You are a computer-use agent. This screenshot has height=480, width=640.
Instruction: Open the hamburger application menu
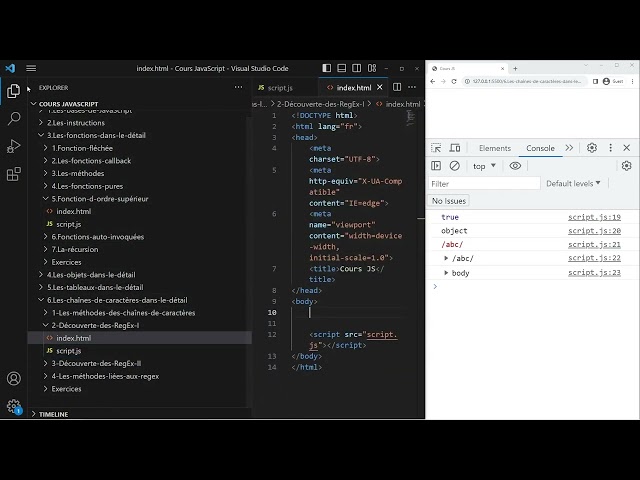pyautogui.click(x=31, y=68)
